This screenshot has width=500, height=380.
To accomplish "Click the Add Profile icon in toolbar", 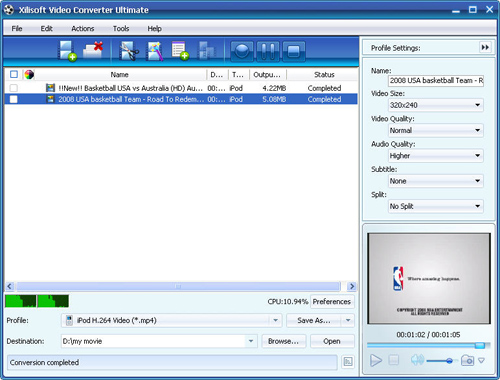I will (180, 51).
